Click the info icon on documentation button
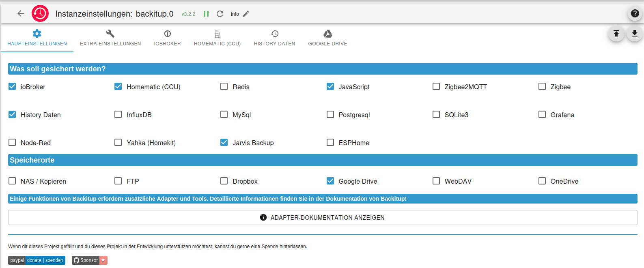Screen dimensions: 644x268 pos(263,218)
